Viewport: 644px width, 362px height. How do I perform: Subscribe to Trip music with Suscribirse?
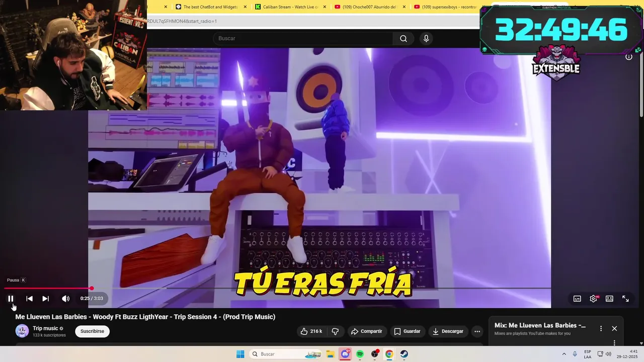pyautogui.click(x=92, y=331)
